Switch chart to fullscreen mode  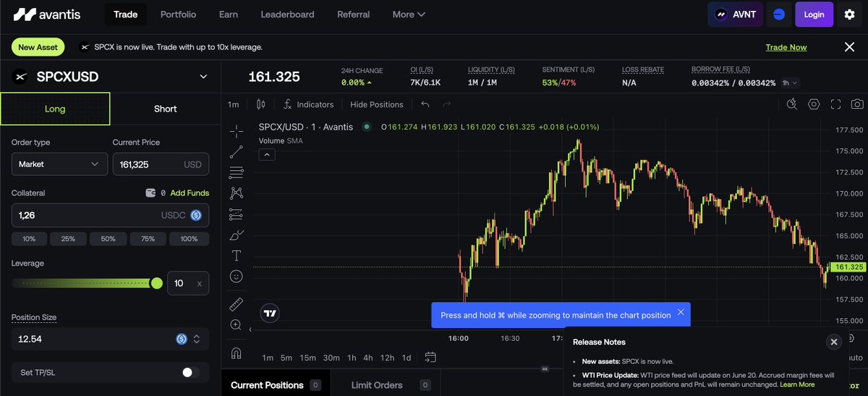tap(835, 104)
